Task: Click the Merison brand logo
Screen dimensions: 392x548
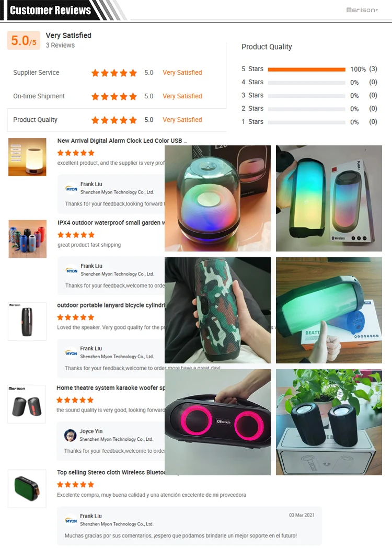Action: [x=362, y=10]
